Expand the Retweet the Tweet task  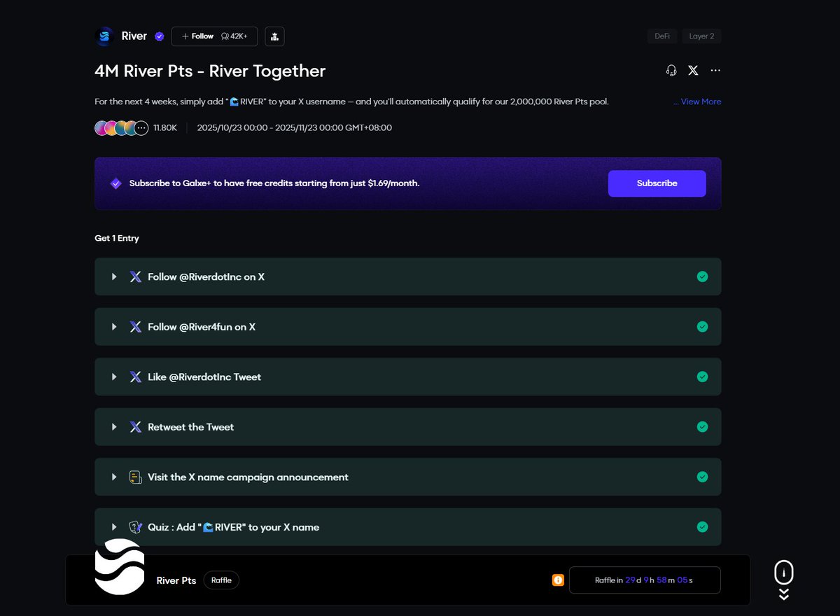point(114,427)
